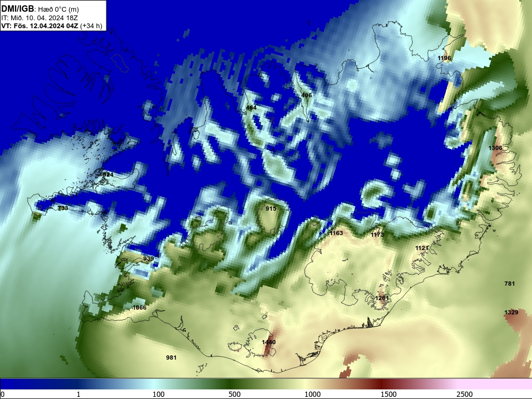The width and height of the screenshot is (532, 399).
Task: Click the 'VT: Fös. 12.04.2024 04Z (+34 h)' line
Action: 52,26
